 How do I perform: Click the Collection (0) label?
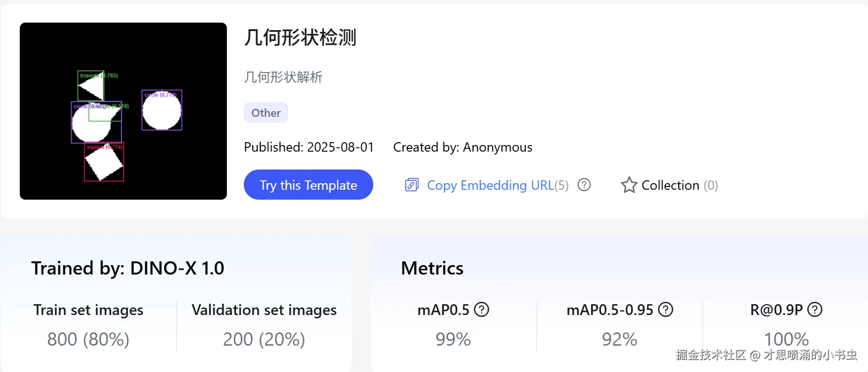[x=680, y=185]
